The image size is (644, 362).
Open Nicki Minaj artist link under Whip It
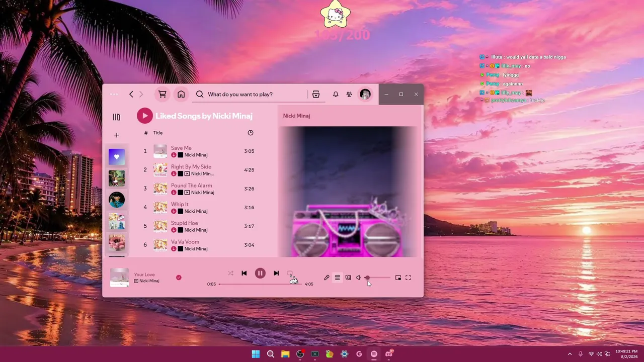(x=196, y=211)
